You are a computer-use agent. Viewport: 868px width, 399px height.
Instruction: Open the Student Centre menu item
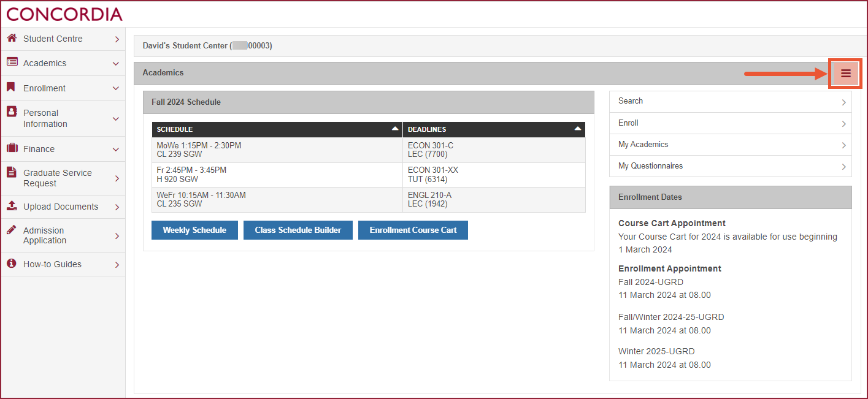[x=63, y=39]
